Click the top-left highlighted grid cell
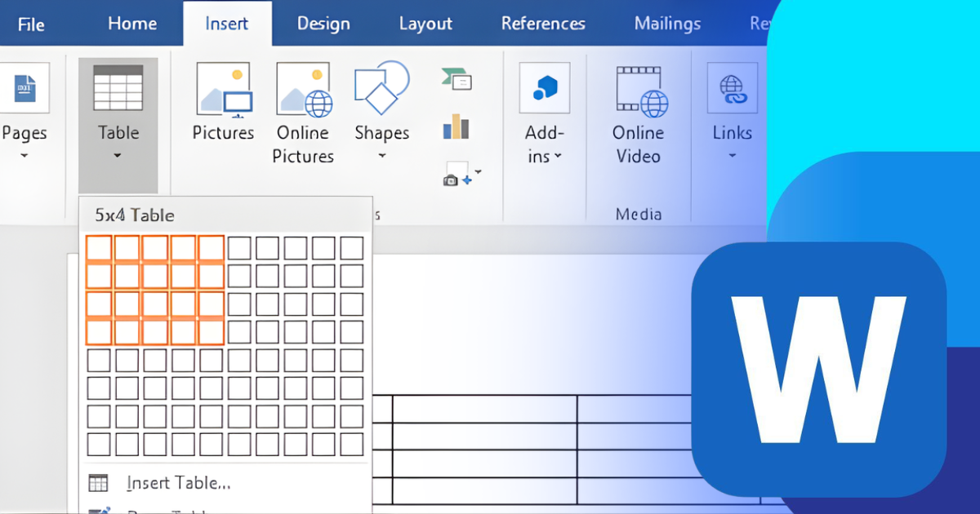This screenshot has width=980, height=514. (99, 248)
